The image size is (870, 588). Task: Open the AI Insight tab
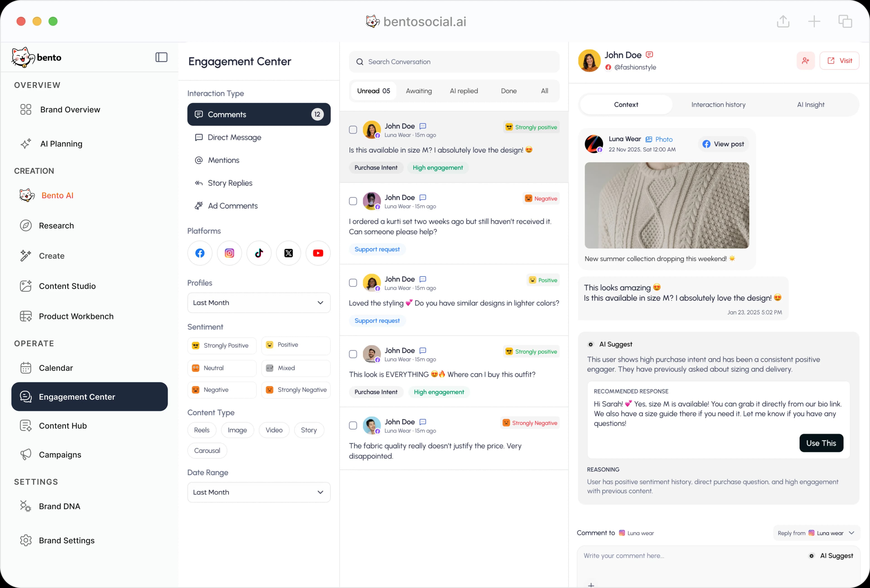[x=811, y=105]
